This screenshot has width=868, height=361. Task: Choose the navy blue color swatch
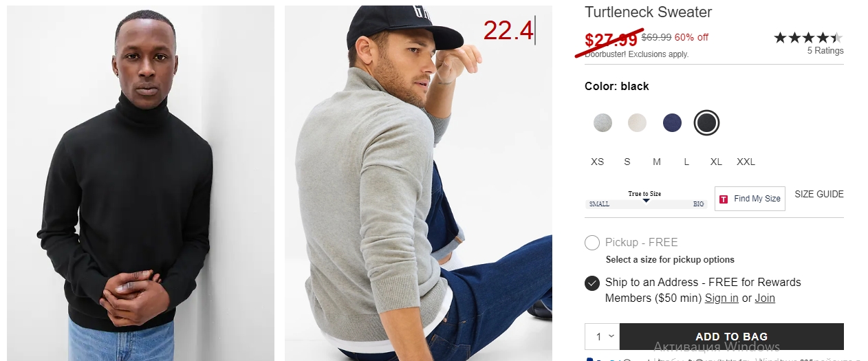click(x=672, y=123)
